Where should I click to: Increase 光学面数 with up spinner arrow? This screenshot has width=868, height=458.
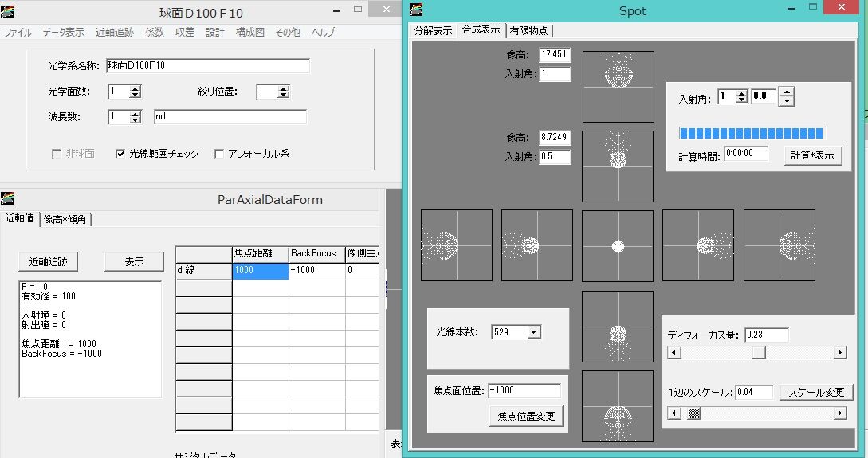135,88
